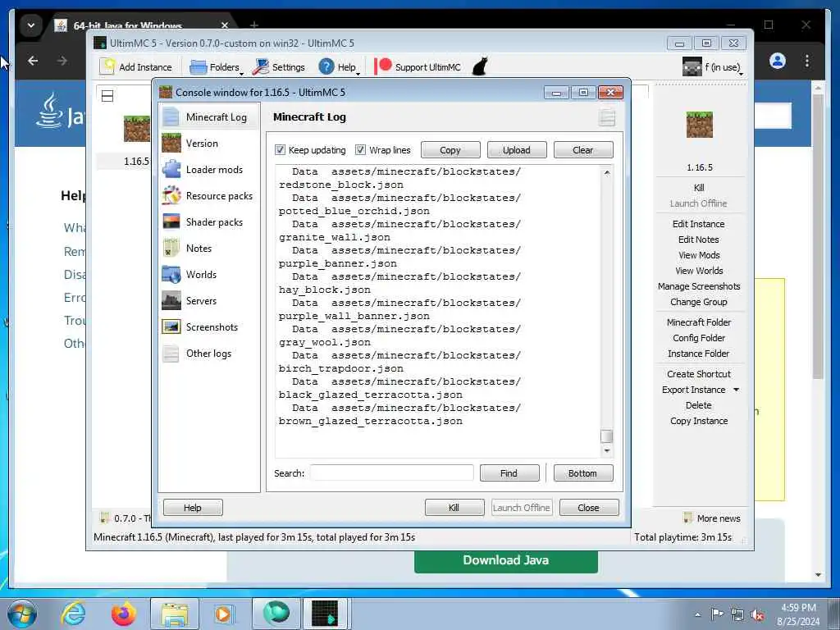Open the Other logs page icon
The width and height of the screenshot is (840, 630).
(x=171, y=354)
